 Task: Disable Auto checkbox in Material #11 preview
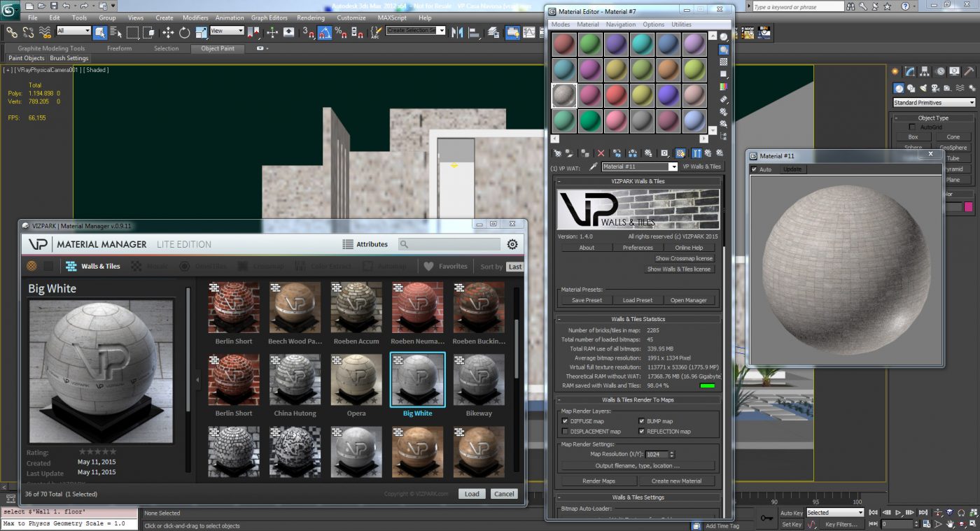(x=754, y=169)
